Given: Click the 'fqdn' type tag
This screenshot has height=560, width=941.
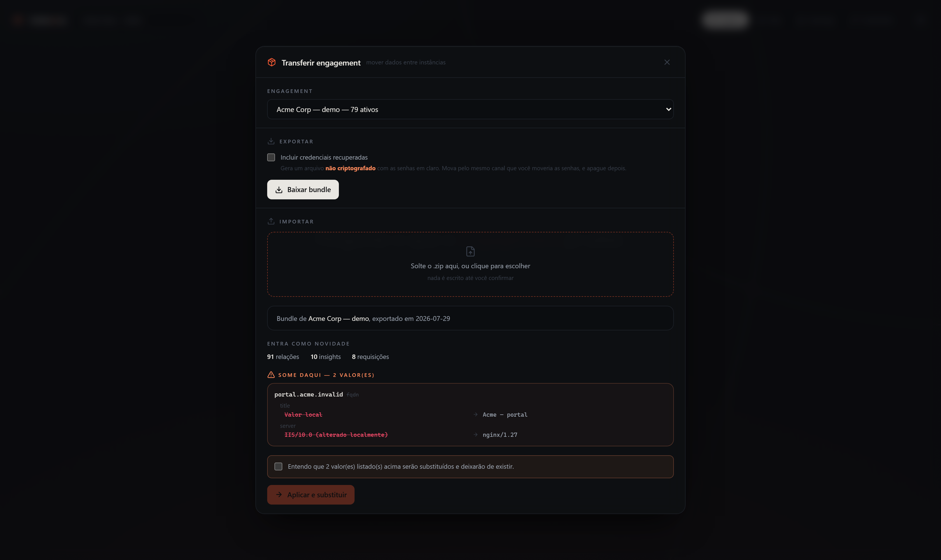Looking at the screenshot, I should [x=353, y=395].
